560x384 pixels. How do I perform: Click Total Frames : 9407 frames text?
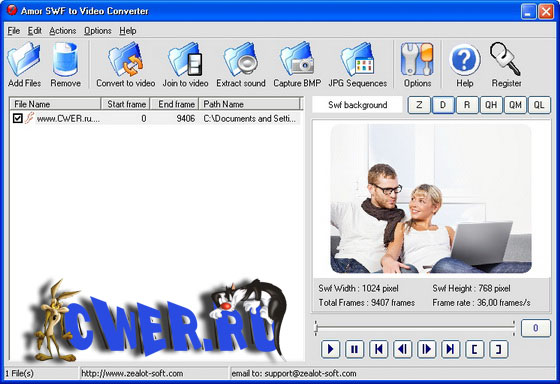[366, 303]
